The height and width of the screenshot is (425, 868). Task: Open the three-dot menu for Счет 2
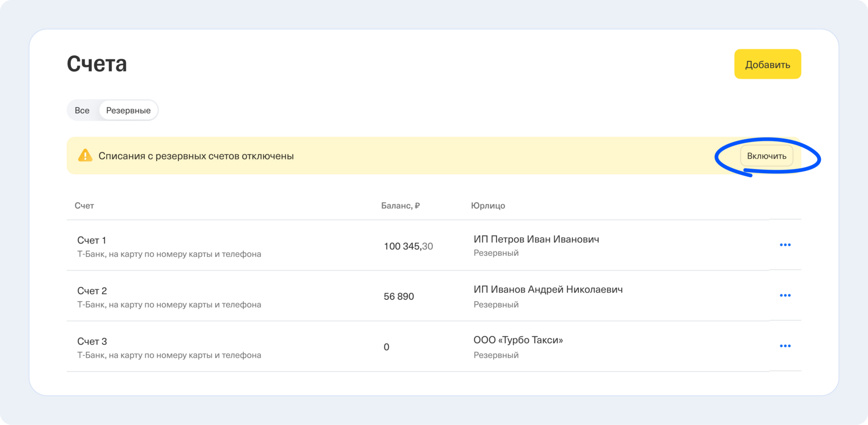point(785,296)
